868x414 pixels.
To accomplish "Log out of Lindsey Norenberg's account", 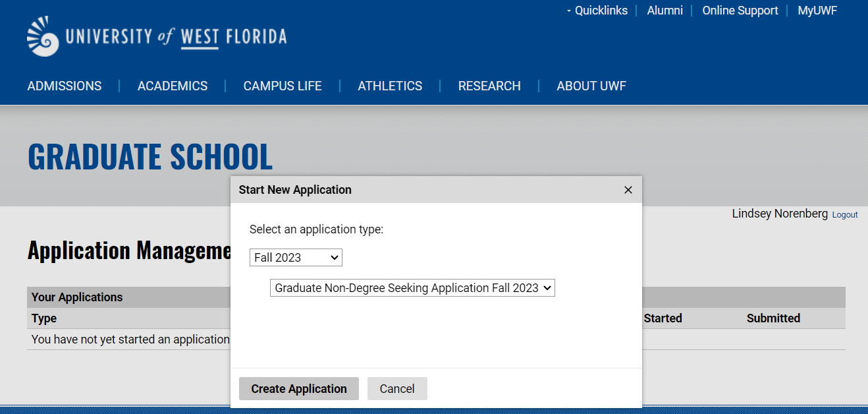I will coord(845,215).
